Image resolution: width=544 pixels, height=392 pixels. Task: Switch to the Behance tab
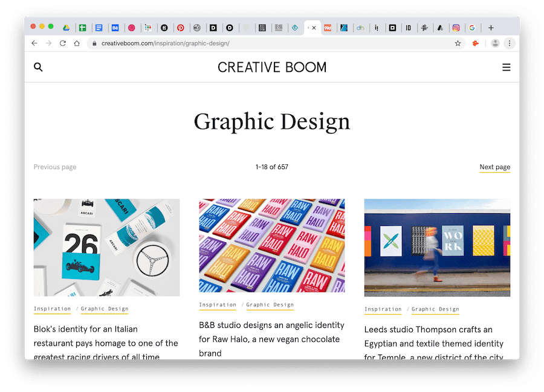point(115,28)
